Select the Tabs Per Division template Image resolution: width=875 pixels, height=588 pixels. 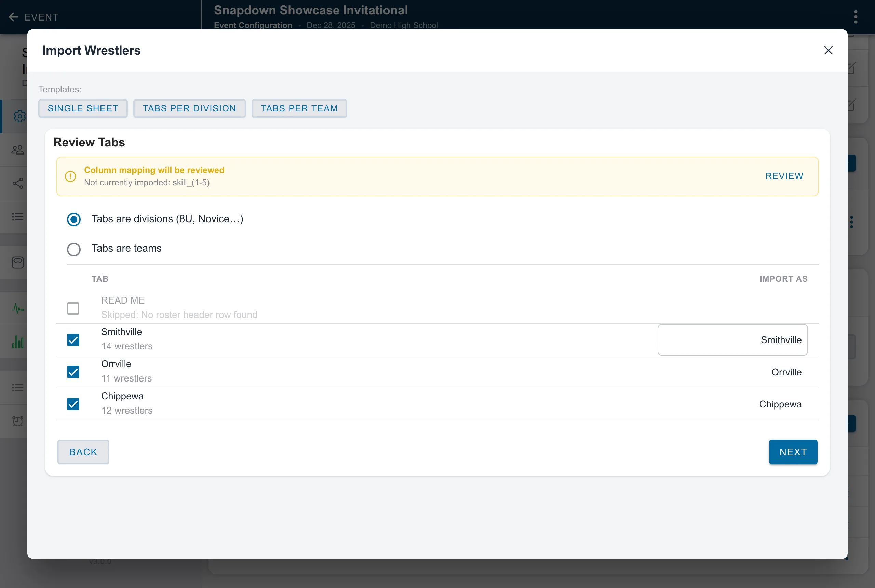(189, 108)
